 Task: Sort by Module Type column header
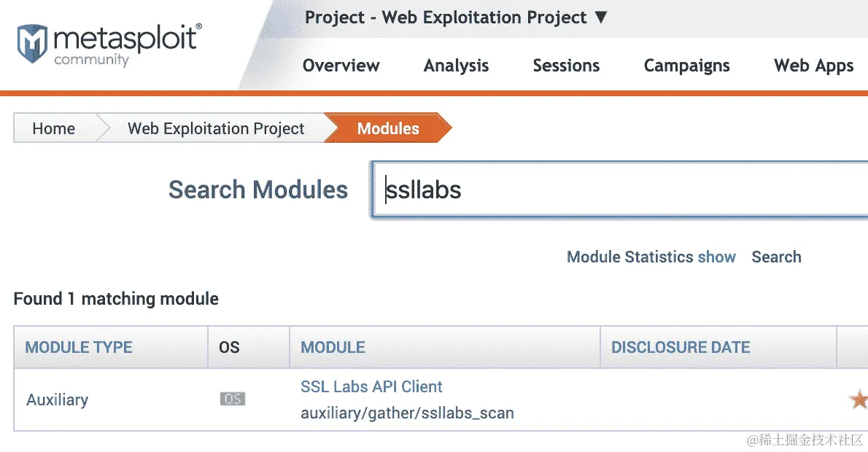pos(79,348)
